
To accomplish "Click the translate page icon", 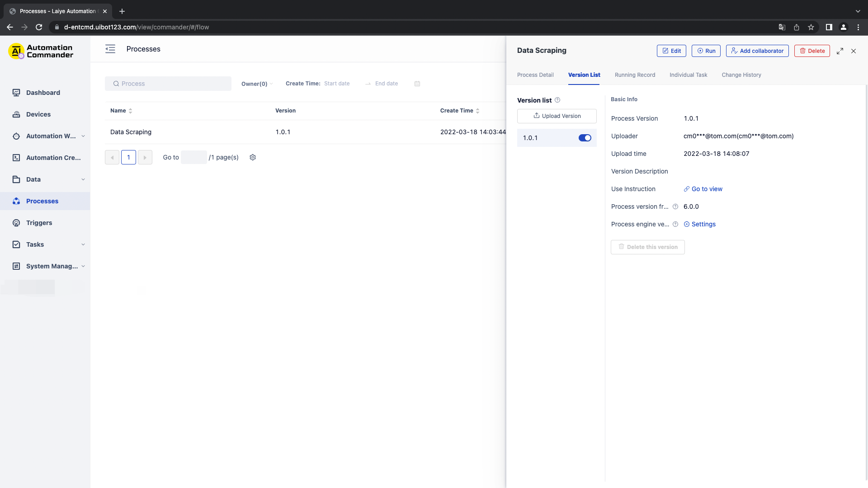I will click(782, 27).
